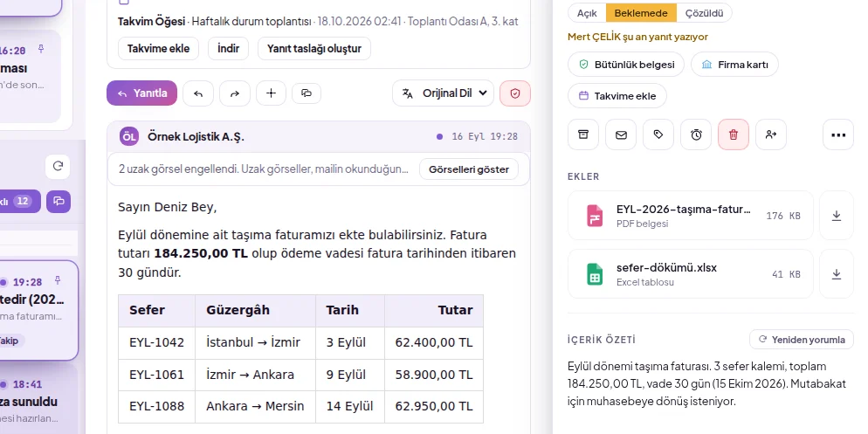Screen dimensions: 868x434
Task: Open the Orijinal Dil language dropdown
Action: pos(443,93)
